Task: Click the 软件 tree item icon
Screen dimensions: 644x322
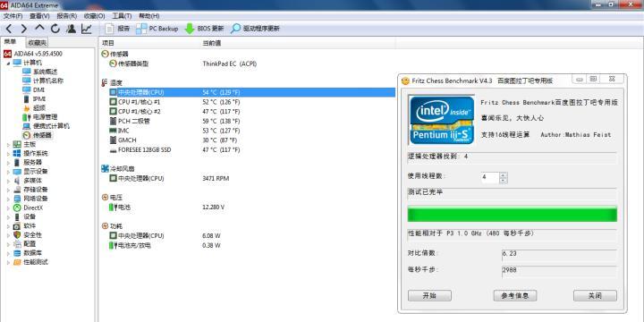Action: 17,226
